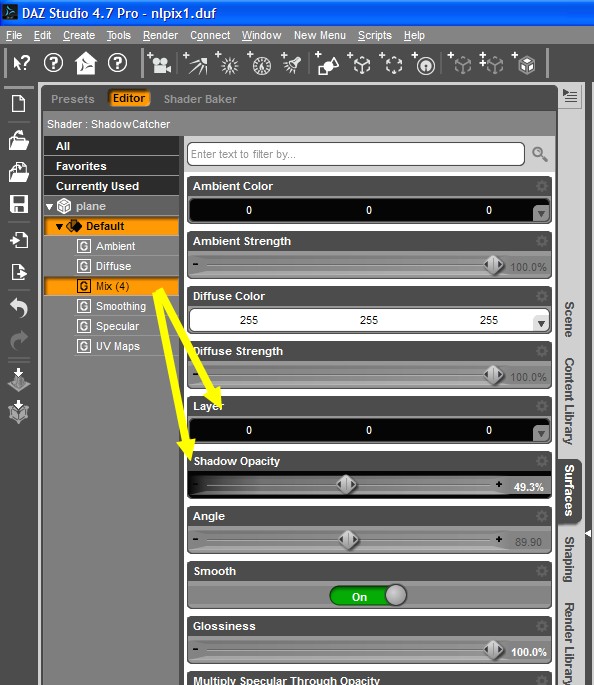Click the filter search magnifier icon
This screenshot has width=594, height=685.
point(540,154)
